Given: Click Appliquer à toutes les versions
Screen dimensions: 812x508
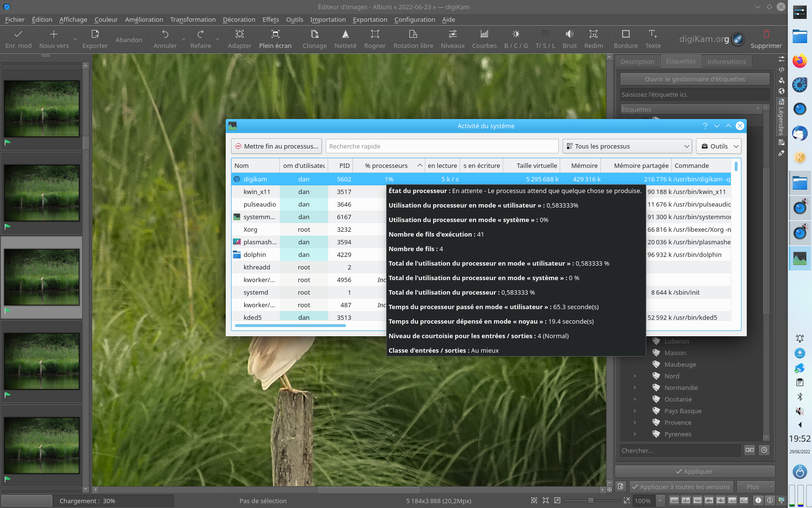Looking at the screenshot, I should (681, 487).
